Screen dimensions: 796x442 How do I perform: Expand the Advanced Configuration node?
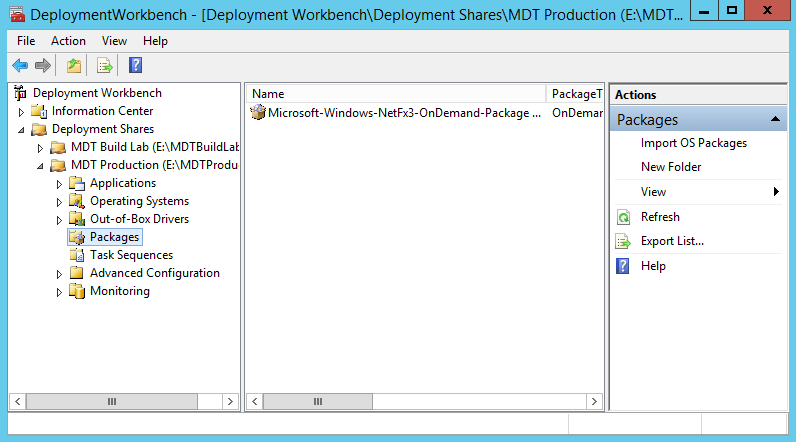point(59,274)
